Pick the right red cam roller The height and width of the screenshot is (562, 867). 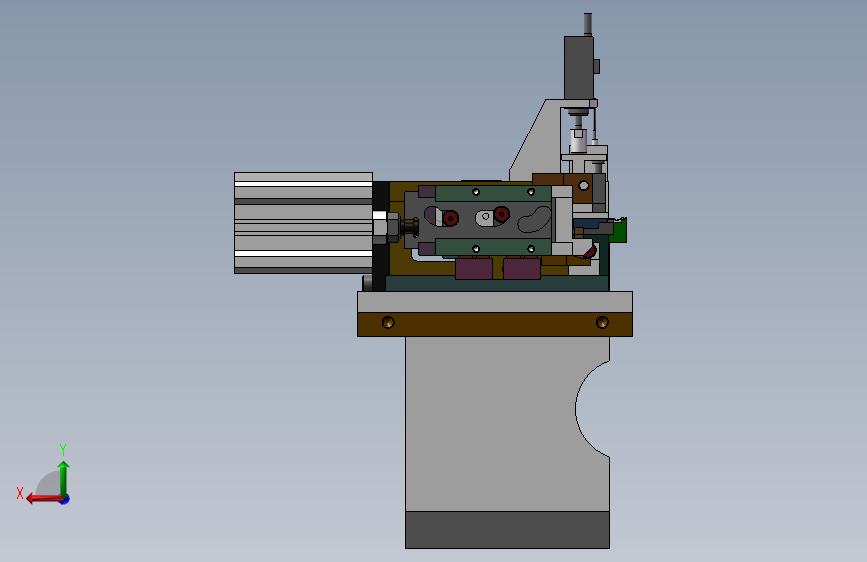pos(502,214)
